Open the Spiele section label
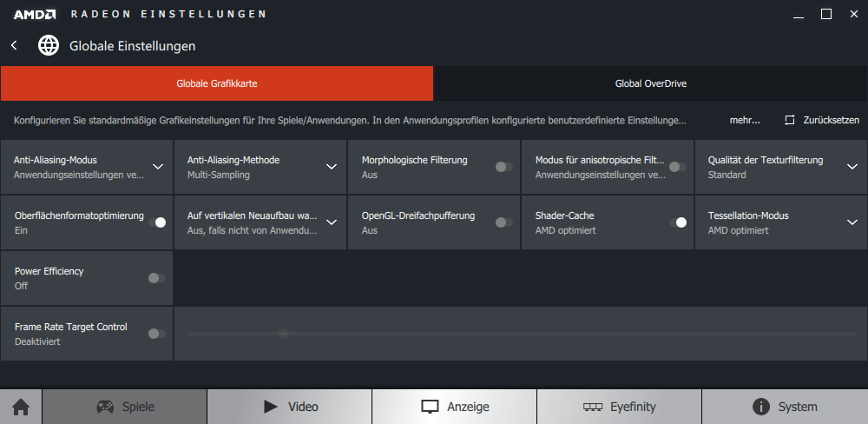This screenshot has height=424, width=868. pyautogui.click(x=138, y=407)
